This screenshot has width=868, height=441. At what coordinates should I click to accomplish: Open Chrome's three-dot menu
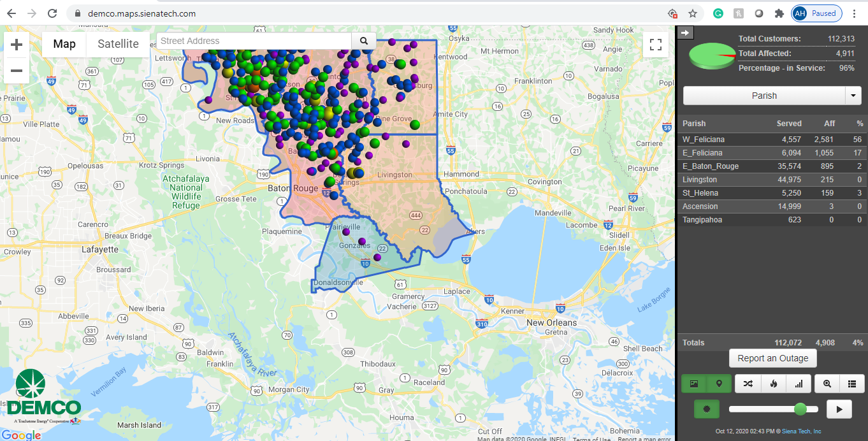pos(854,13)
